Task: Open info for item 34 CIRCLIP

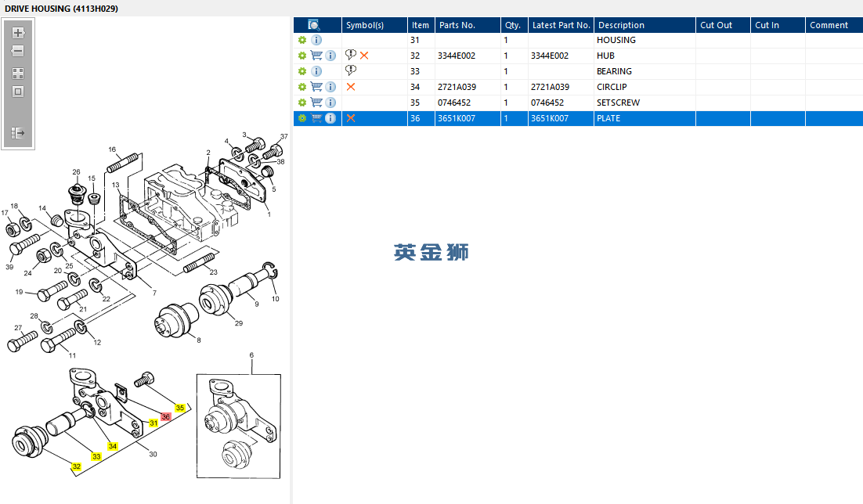Action: (x=330, y=87)
